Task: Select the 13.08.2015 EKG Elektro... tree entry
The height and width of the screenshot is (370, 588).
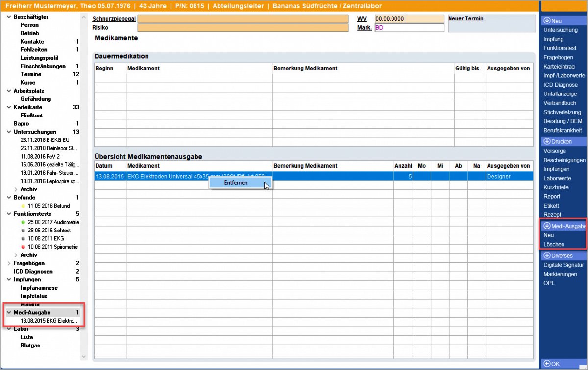Action: pyautogui.click(x=49, y=321)
